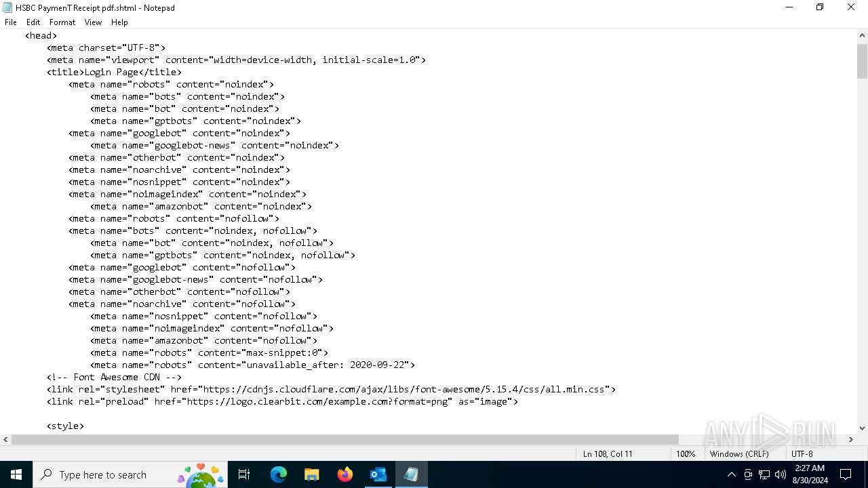This screenshot has height=488, width=868.
Task: Open volume control tray icon
Action: 781,474
